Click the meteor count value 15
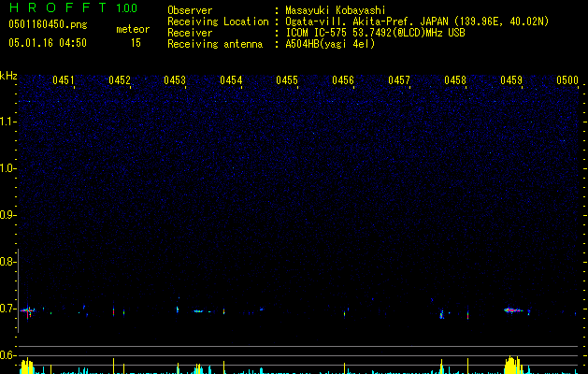The width and height of the screenshot is (588, 374). click(x=136, y=43)
